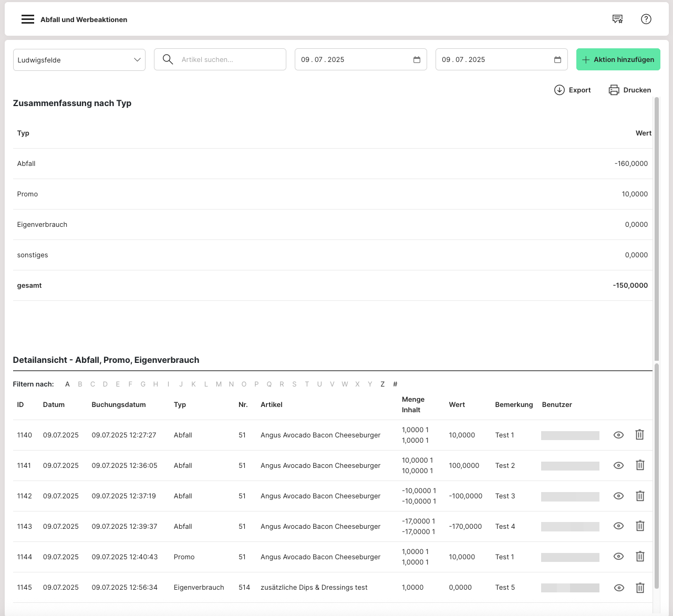Filter articles by letter A
The width and height of the screenshot is (673, 616).
click(x=67, y=384)
